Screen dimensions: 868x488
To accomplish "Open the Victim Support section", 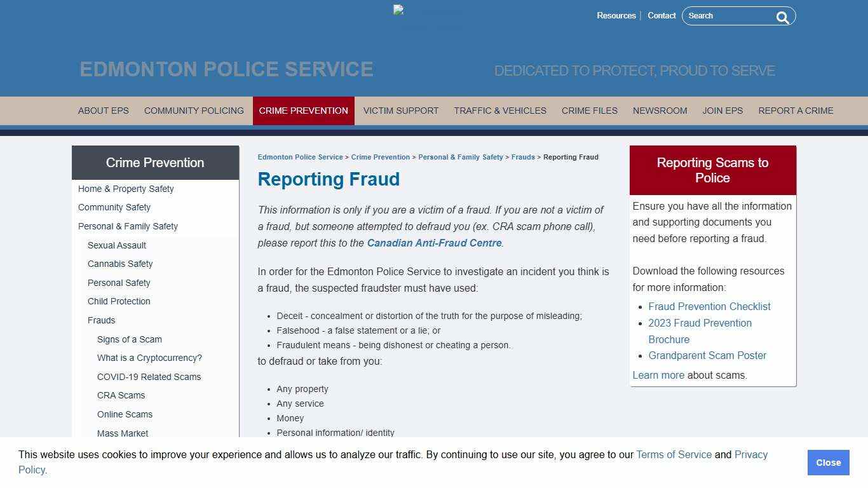I will coord(400,111).
